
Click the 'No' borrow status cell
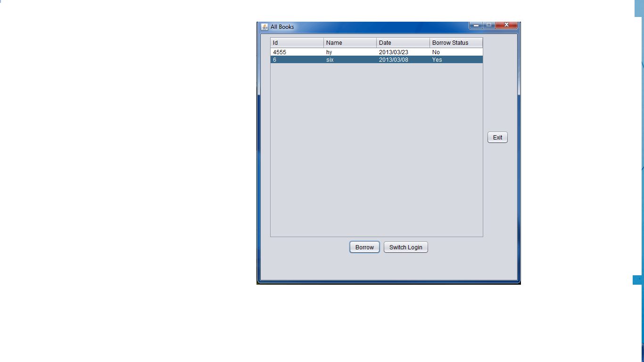pyautogui.click(x=456, y=52)
